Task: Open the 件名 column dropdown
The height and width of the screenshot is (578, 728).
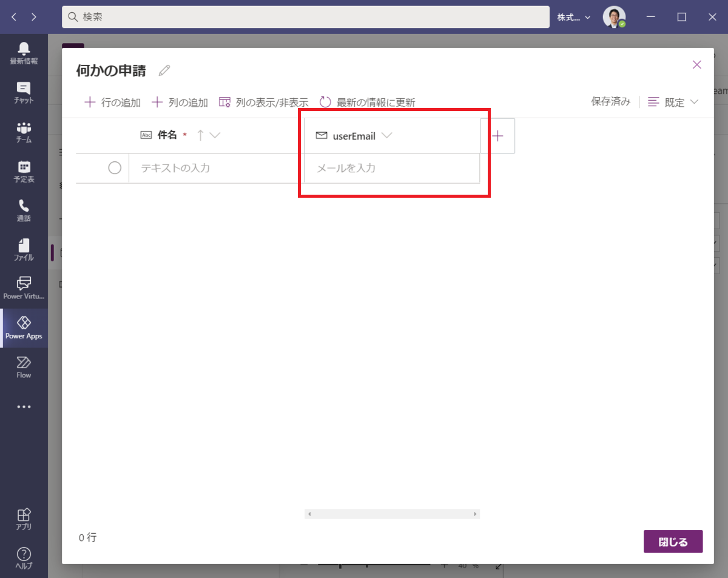Action: pos(217,135)
